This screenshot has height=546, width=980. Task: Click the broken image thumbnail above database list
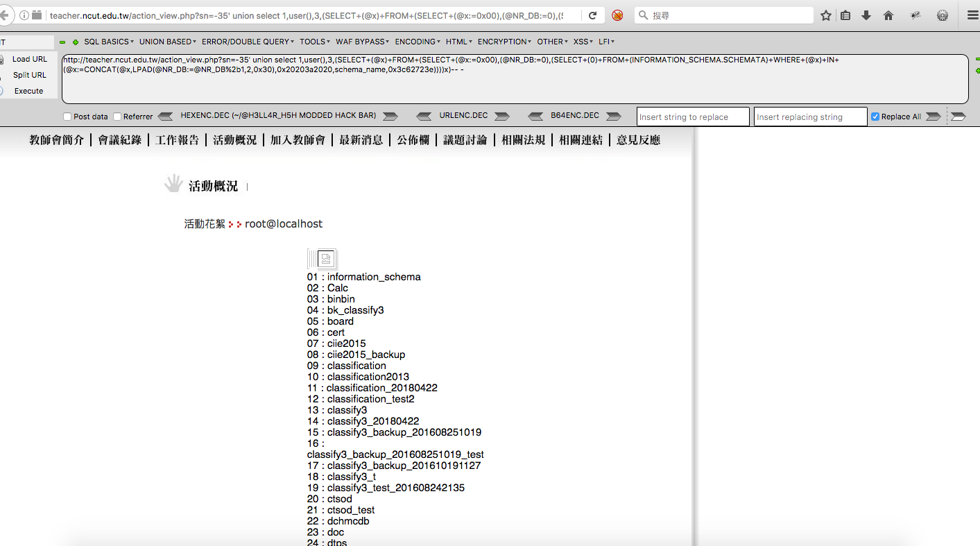(x=327, y=259)
